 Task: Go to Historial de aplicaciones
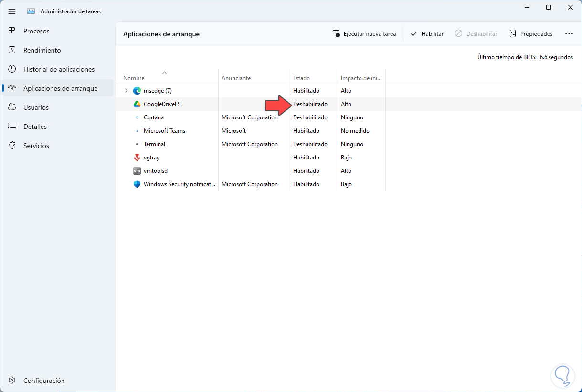tap(59, 69)
